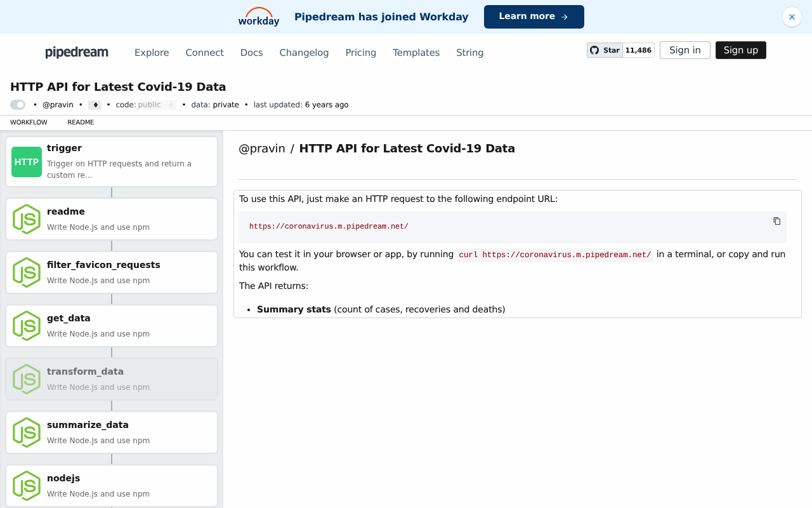Open the String nav link
812x508 pixels.
point(469,53)
